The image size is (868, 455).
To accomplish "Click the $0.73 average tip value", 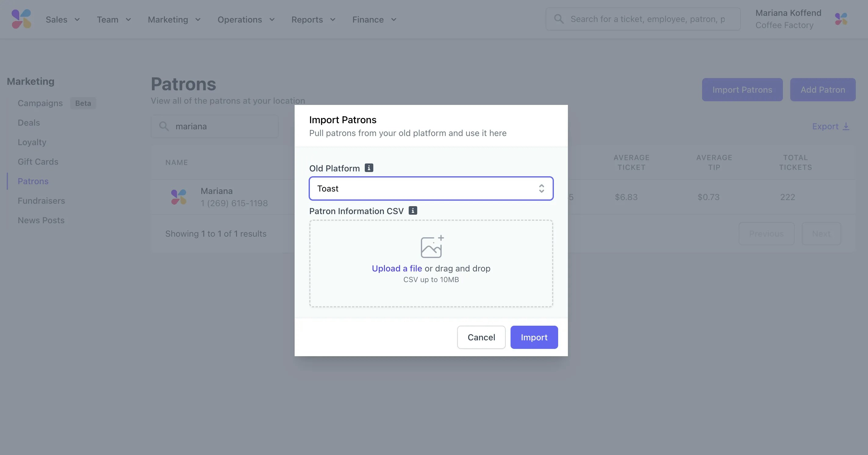I will [x=708, y=197].
